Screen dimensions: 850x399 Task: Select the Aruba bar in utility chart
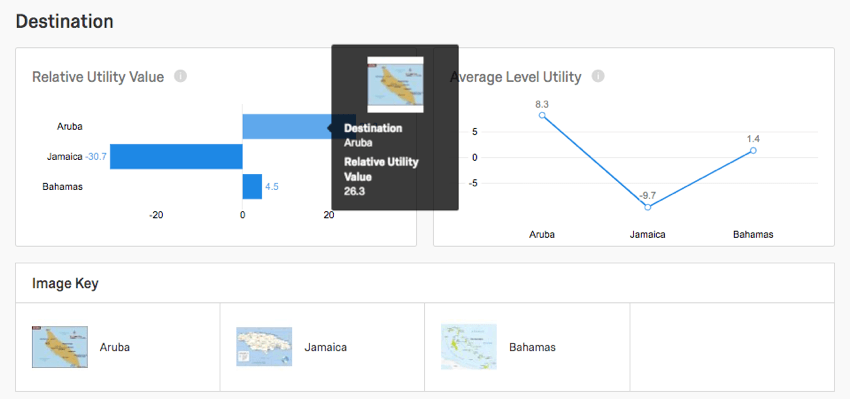click(287, 126)
